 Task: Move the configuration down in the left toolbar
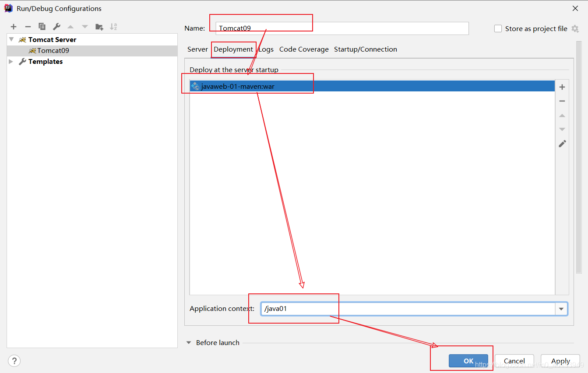click(85, 27)
